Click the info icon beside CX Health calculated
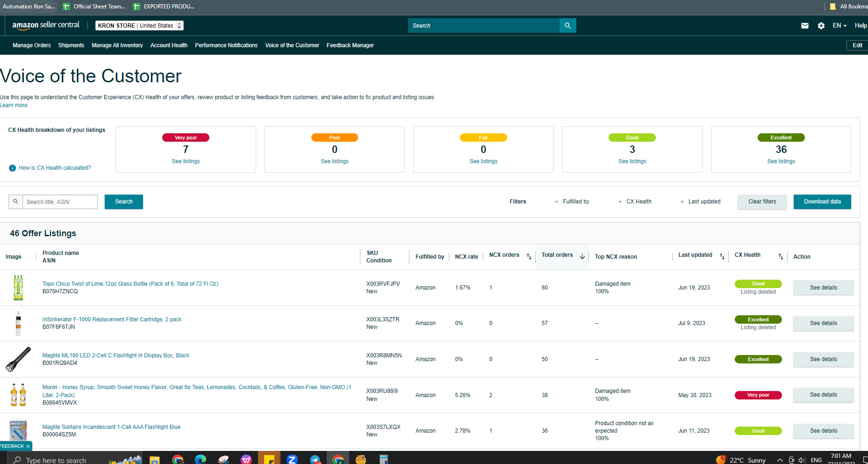Viewport: 868px width, 464px height. click(13, 168)
